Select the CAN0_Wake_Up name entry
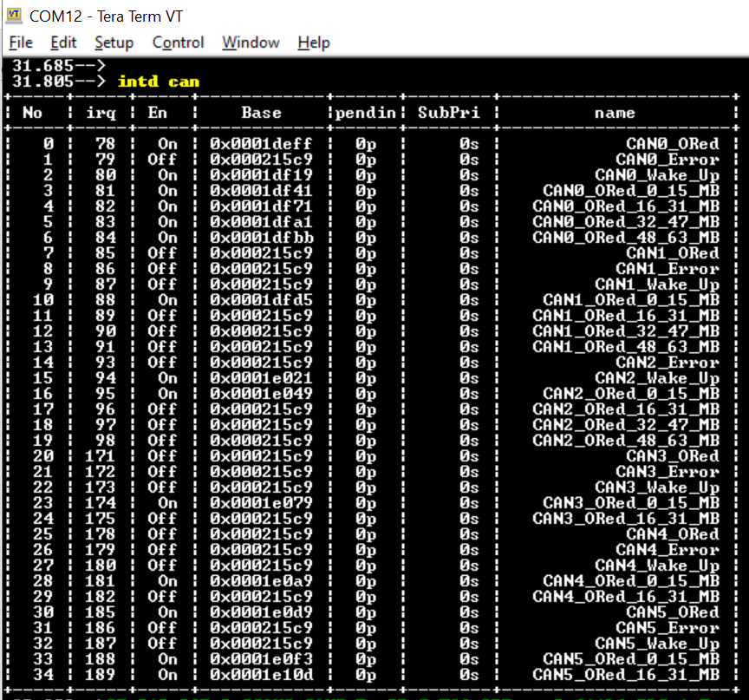 [x=657, y=175]
